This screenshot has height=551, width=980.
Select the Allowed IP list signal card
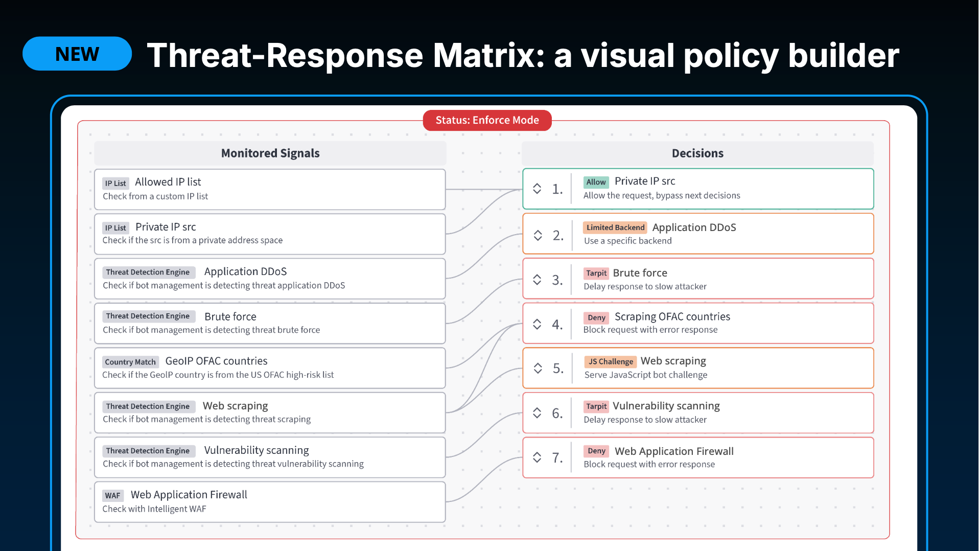click(x=270, y=189)
